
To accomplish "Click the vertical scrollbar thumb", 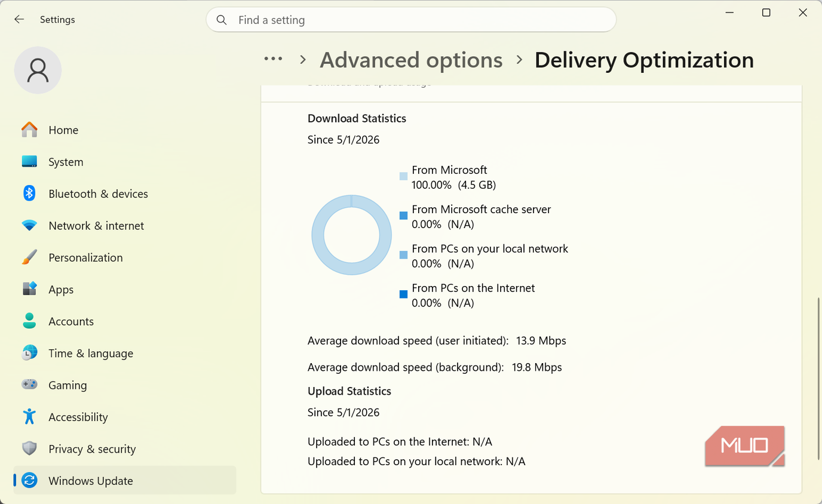I will pyautogui.click(x=818, y=378).
